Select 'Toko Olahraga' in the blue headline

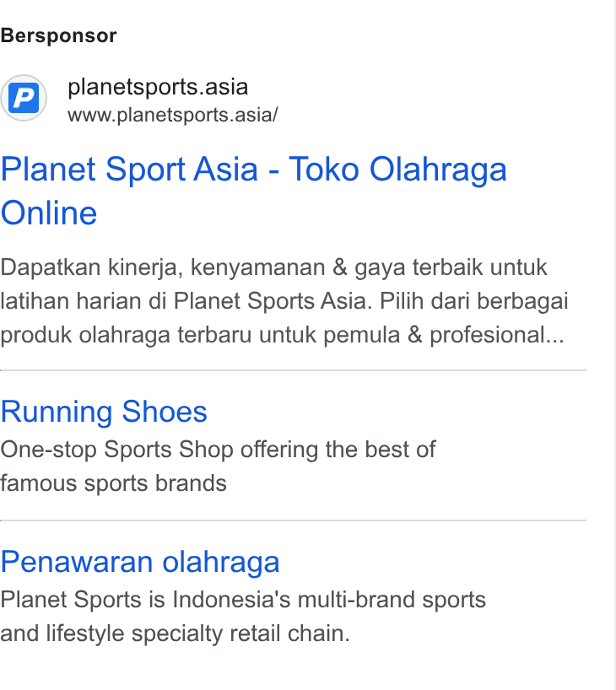397,170
